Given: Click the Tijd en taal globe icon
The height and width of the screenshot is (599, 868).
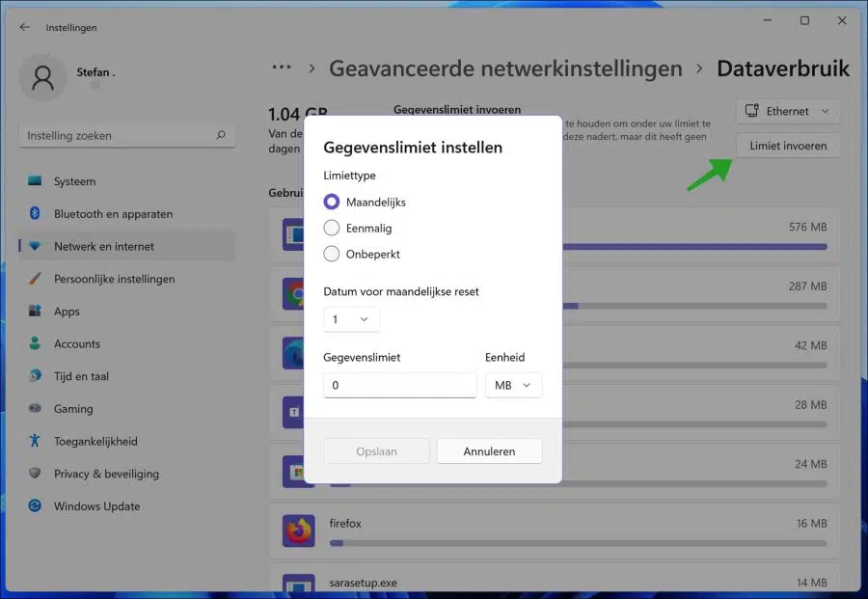Looking at the screenshot, I should [x=35, y=375].
